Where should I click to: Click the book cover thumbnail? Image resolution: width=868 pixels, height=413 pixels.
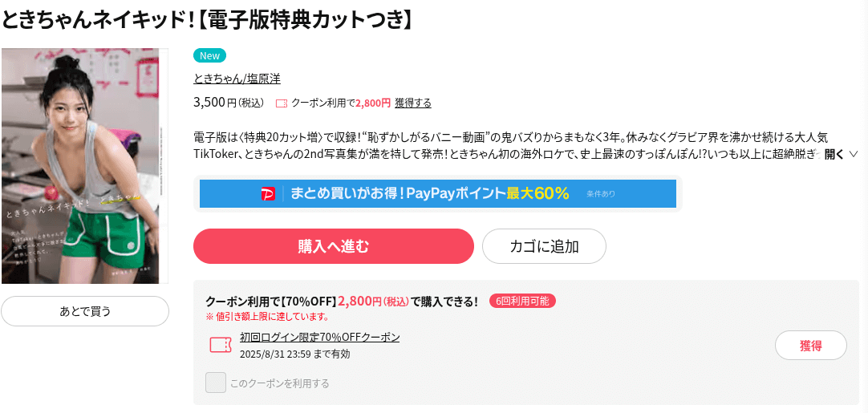pyautogui.click(x=81, y=166)
